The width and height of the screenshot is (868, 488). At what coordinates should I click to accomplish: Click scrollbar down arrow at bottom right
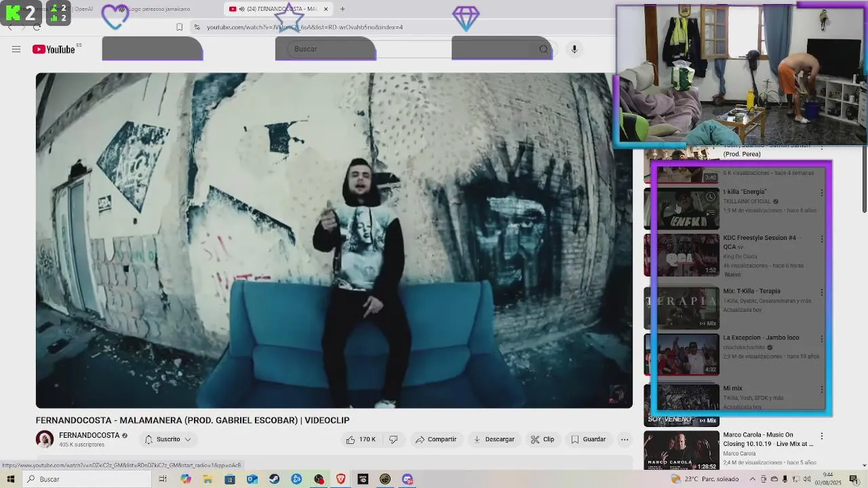point(864,466)
